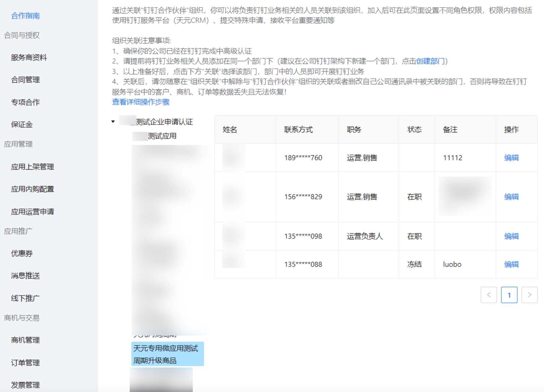Open 查看详细操作步骤 link

pos(141,102)
